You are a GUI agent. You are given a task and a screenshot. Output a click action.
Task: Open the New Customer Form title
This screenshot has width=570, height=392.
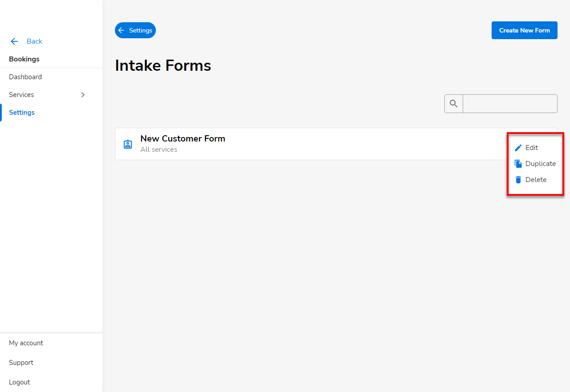(x=183, y=138)
